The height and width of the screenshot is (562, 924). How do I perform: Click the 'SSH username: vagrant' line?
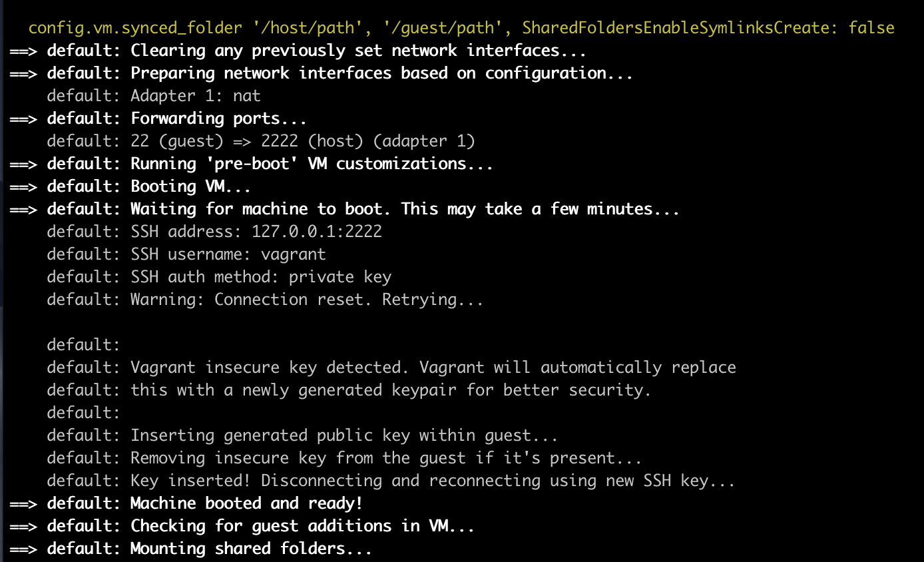(x=186, y=254)
